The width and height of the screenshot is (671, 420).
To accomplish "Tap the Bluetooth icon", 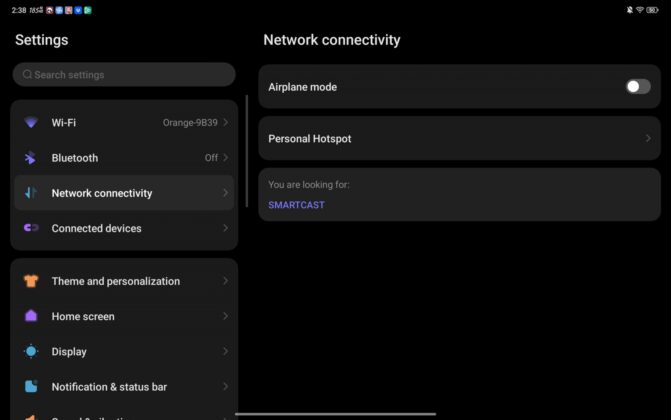I will point(30,158).
